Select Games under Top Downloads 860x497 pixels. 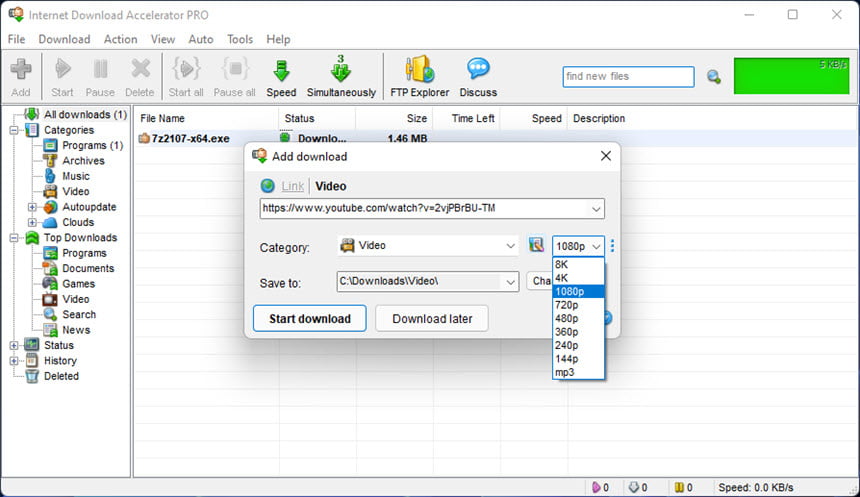(x=78, y=284)
